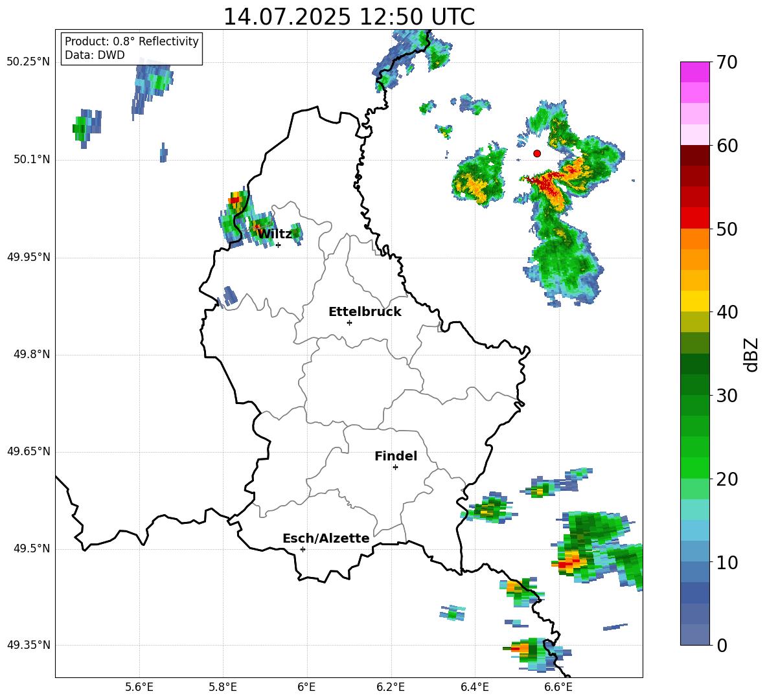This screenshot has width=767, height=700.
Task: Click the colorbar 40 tick label
Action: tap(727, 312)
